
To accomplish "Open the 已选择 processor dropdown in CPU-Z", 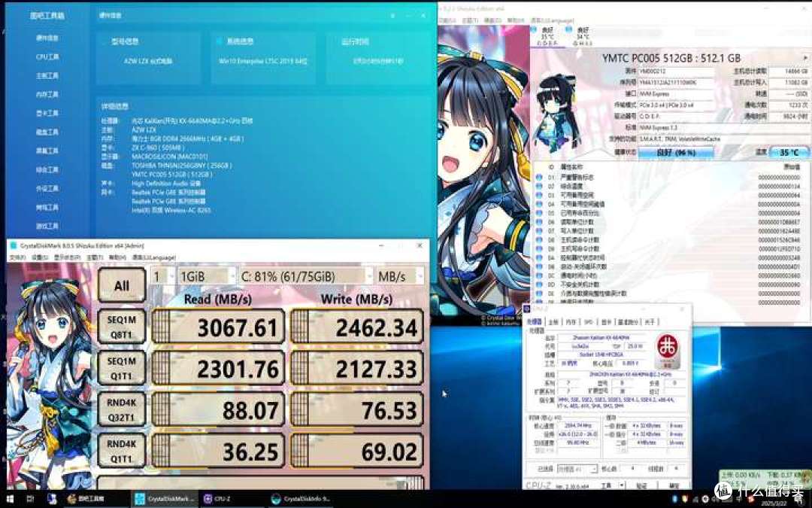I will coord(577,469).
